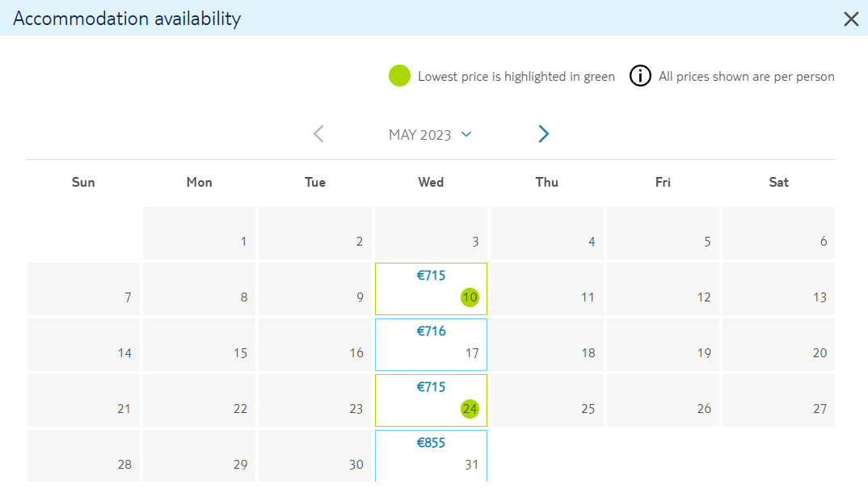Open the MAY 2023 month dropdown
868x493 pixels.
pyautogui.click(x=430, y=134)
